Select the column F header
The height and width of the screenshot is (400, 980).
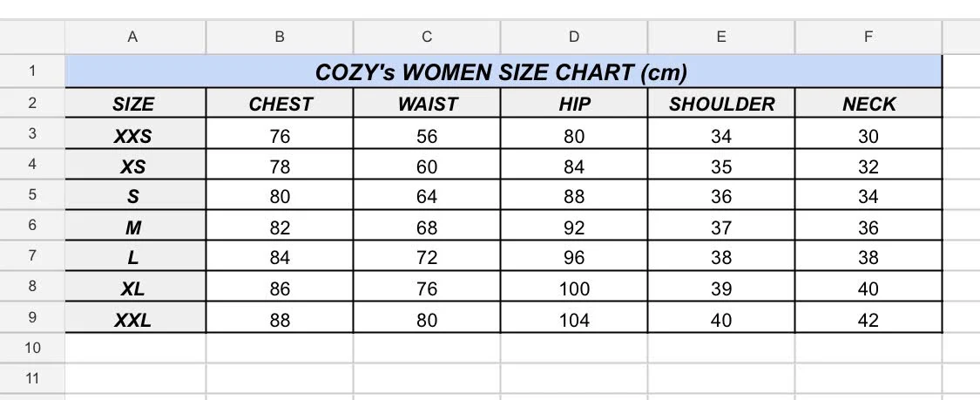click(868, 37)
